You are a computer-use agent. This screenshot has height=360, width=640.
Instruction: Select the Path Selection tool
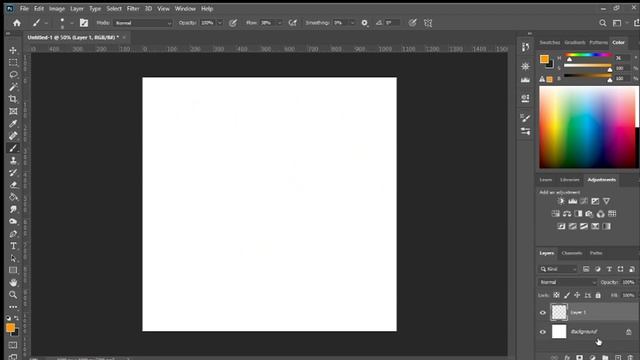pos(13,258)
